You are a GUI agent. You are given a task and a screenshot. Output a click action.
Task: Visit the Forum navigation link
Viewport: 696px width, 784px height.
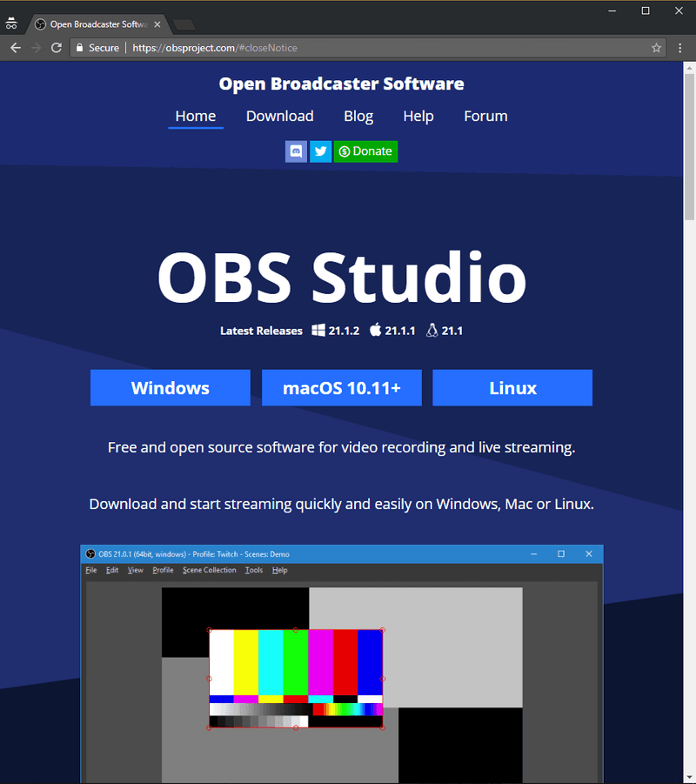(x=485, y=117)
